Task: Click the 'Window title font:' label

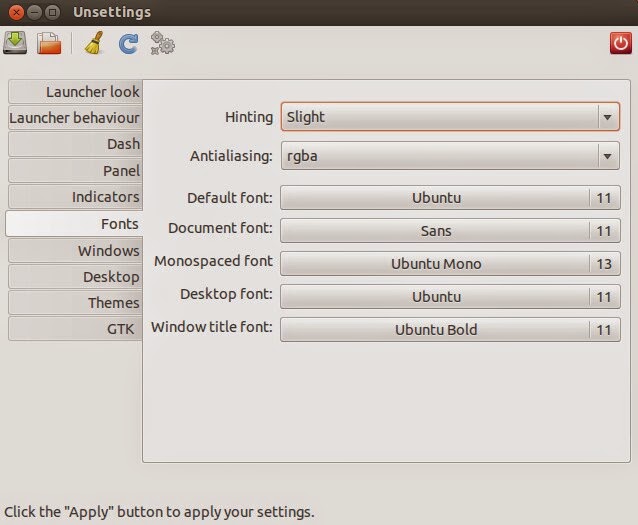Action: click(212, 327)
